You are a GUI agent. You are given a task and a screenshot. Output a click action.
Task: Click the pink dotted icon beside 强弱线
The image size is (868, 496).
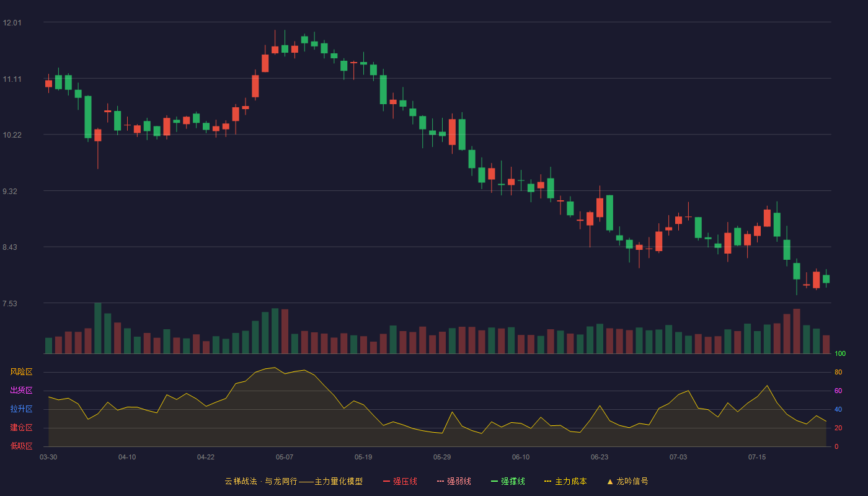441,481
